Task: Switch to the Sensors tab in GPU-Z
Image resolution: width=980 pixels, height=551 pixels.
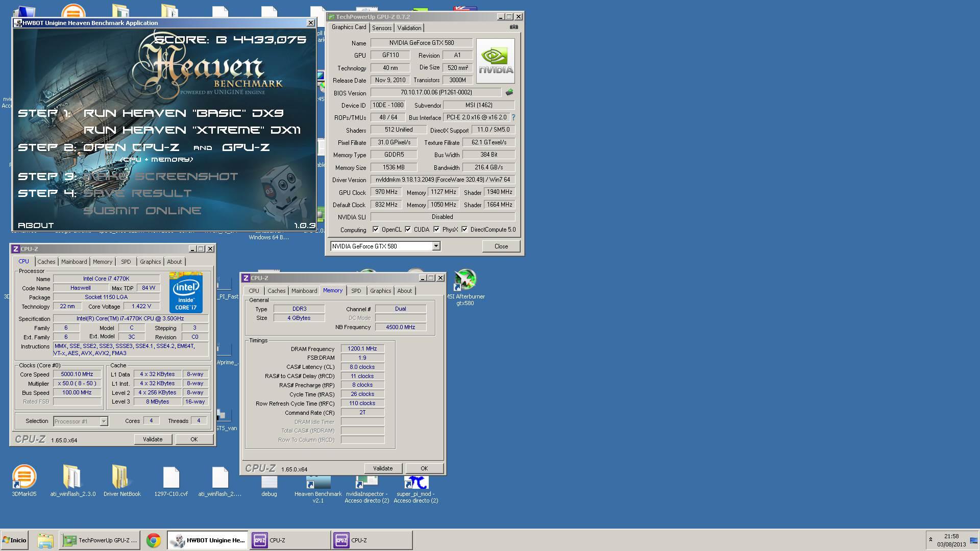Action: point(381,28)
